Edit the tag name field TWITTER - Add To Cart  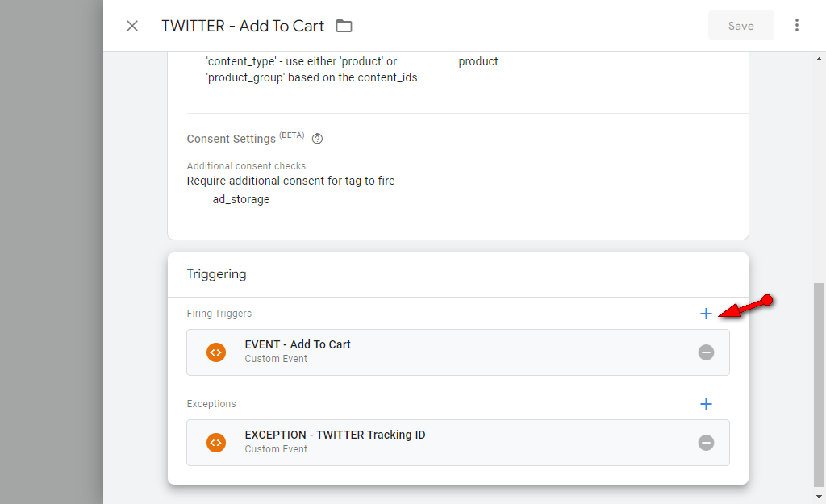click(x=243, y=26)
